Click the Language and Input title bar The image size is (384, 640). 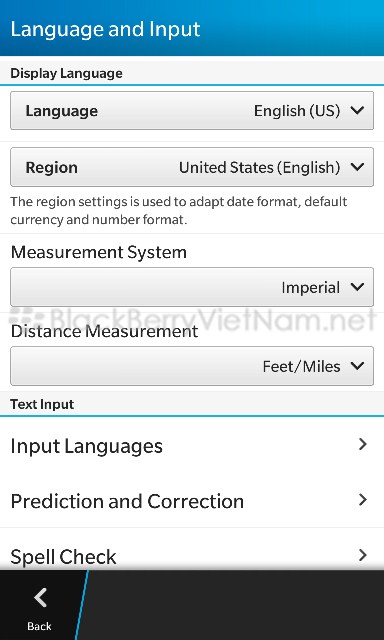tap(192, 28)
